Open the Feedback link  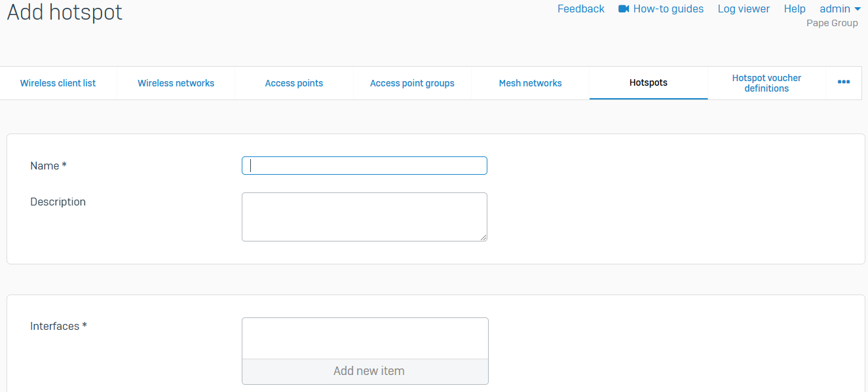click(580, 9)
